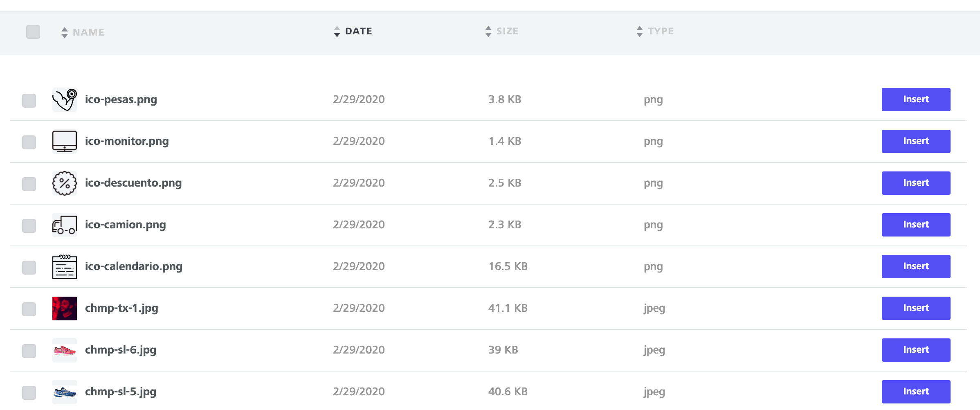The image size is (980, 410).
Task: Click the ico-calendario.png calendar icon
Action: pos(65,267)
